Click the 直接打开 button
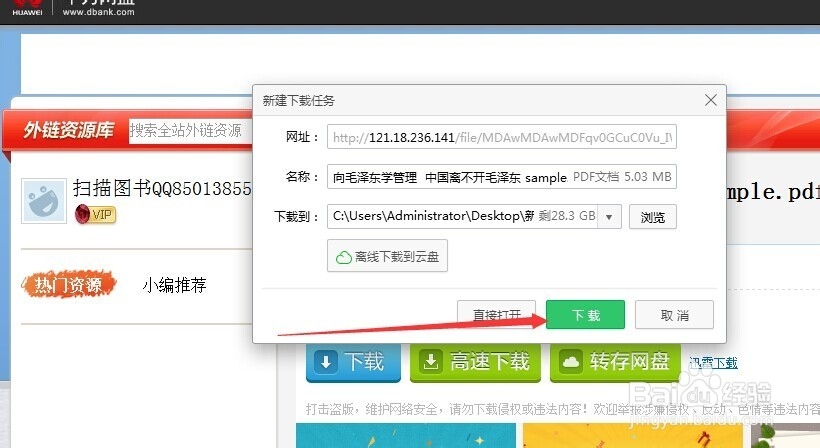820x448 pixels. pyautogui.click(x=496, y=315)
